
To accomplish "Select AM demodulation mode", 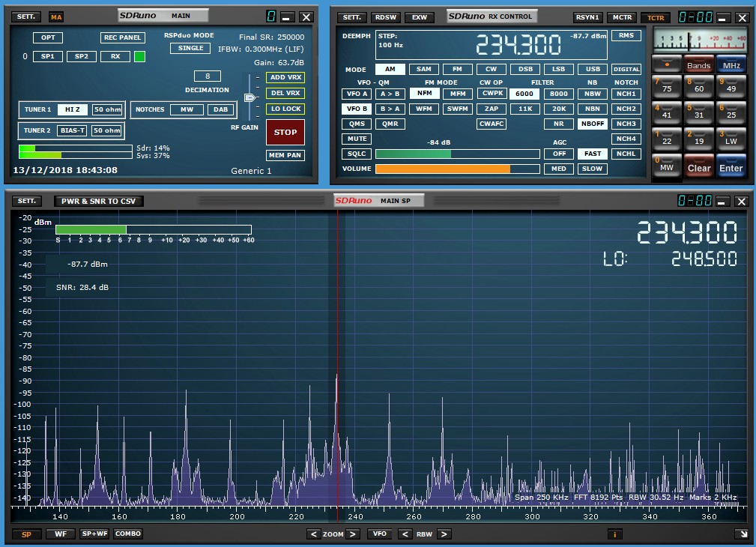I will 390,69.
